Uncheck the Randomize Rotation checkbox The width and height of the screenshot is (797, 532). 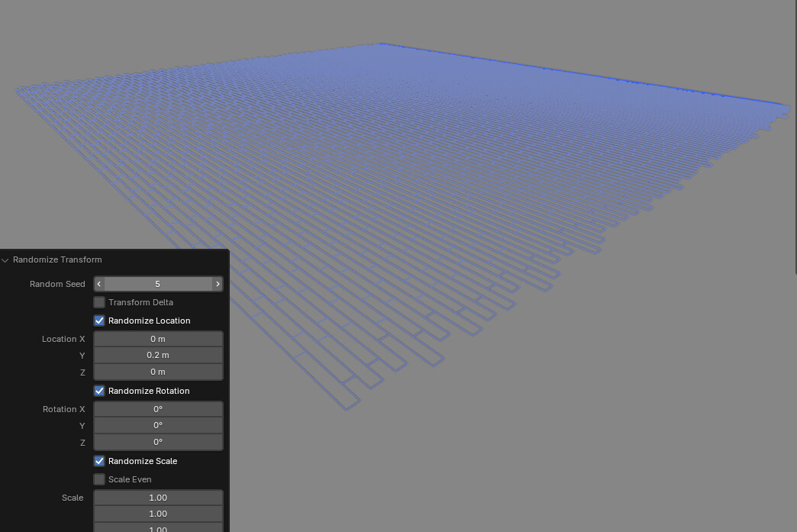pyautogui.click(x=99, y=391)
